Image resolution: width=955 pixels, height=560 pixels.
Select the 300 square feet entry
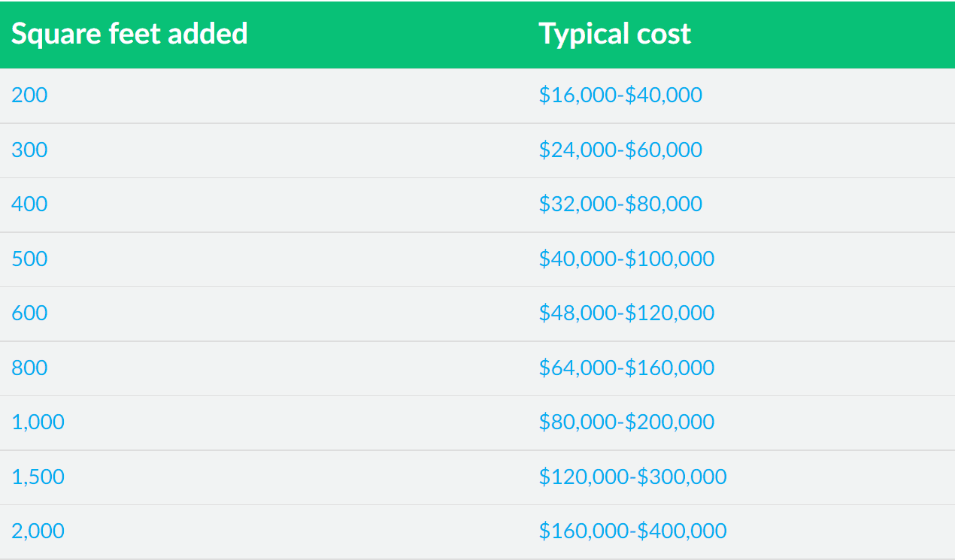pos(29,150)
